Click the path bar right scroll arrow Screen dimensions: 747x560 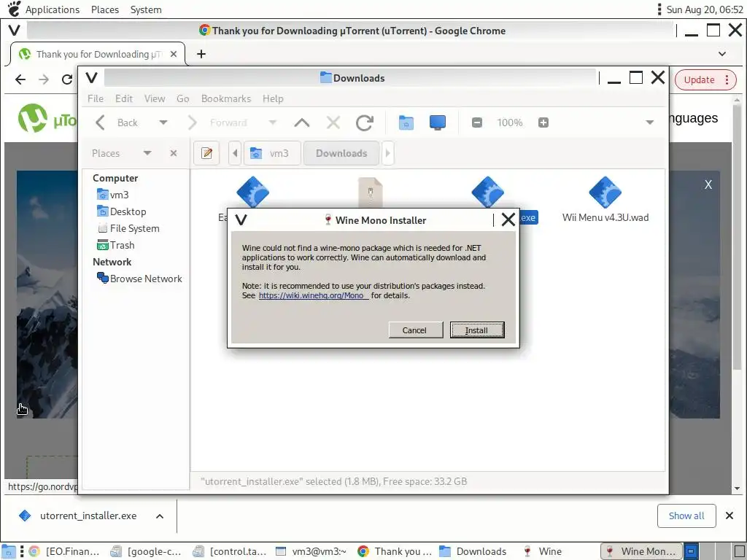point(388,153)
